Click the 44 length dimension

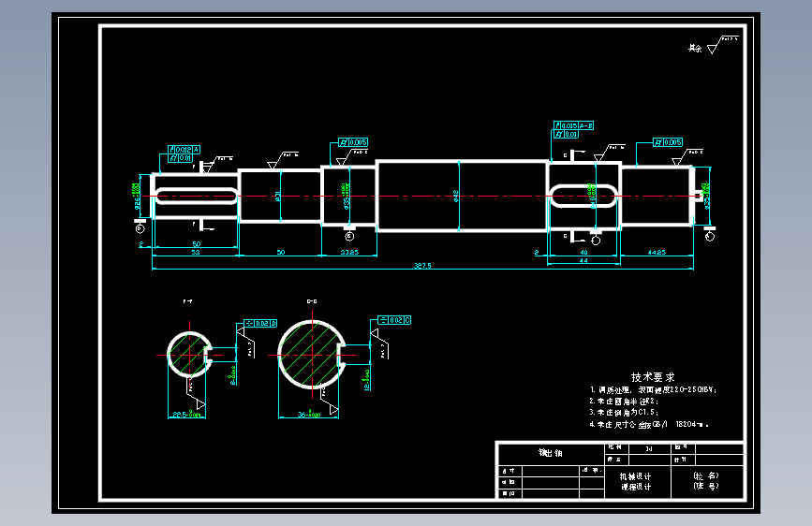583,261
